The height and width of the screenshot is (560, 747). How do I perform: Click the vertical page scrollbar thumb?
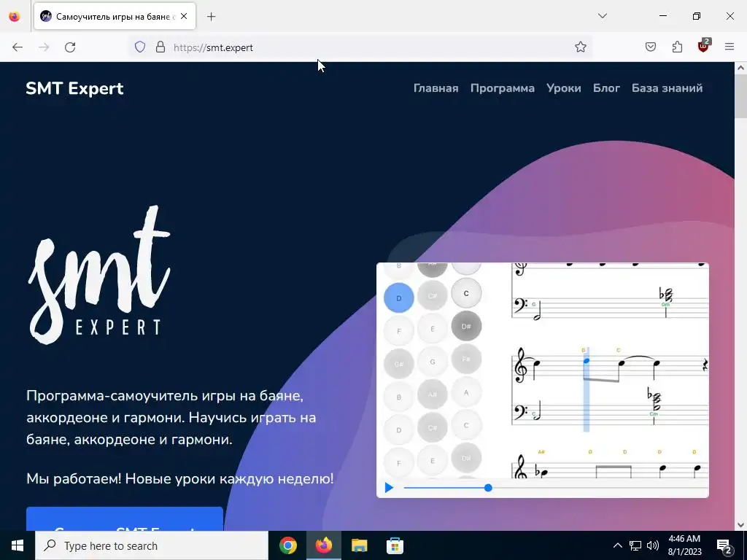tap(741, 96)
